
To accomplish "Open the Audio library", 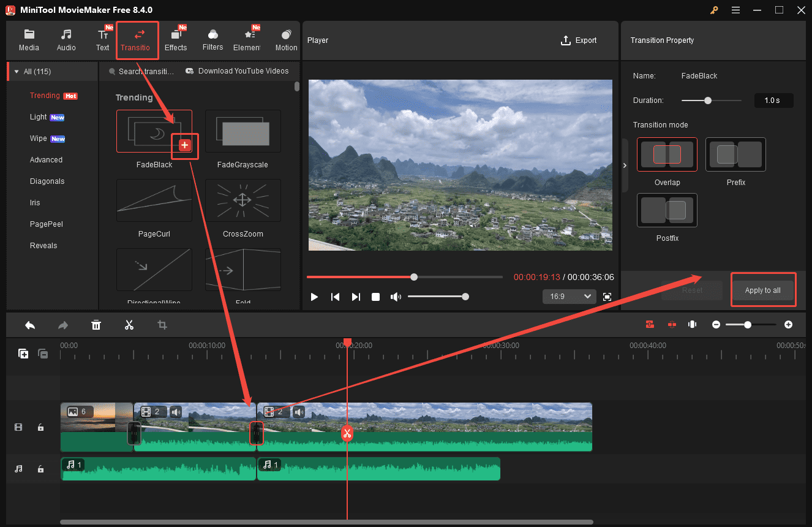I will coord(66,40).
